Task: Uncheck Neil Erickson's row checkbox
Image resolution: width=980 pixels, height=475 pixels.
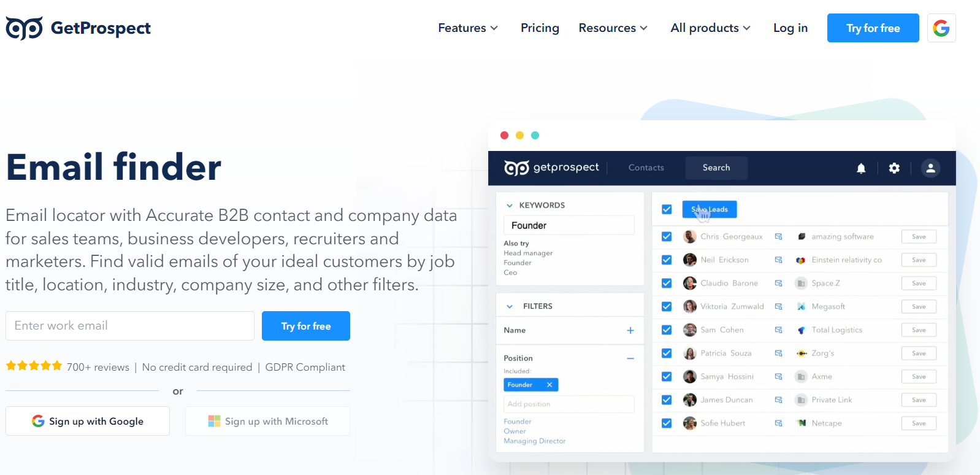Action: point(667,260)
